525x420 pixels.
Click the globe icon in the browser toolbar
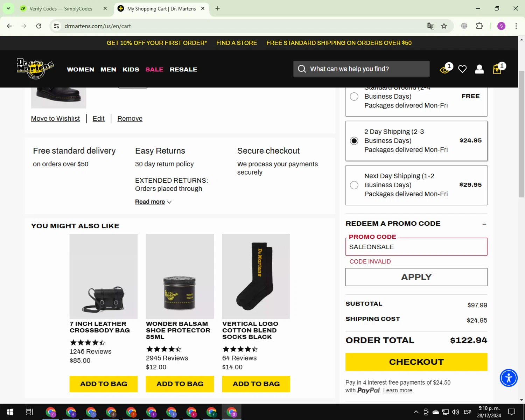coord(464,26)
